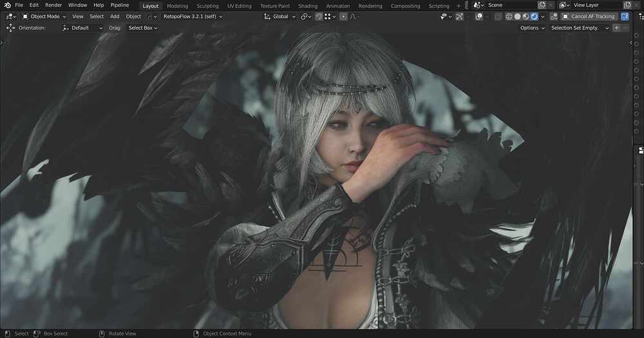Click the highlighted blue icon after Cancel AF Tracking

625,17
